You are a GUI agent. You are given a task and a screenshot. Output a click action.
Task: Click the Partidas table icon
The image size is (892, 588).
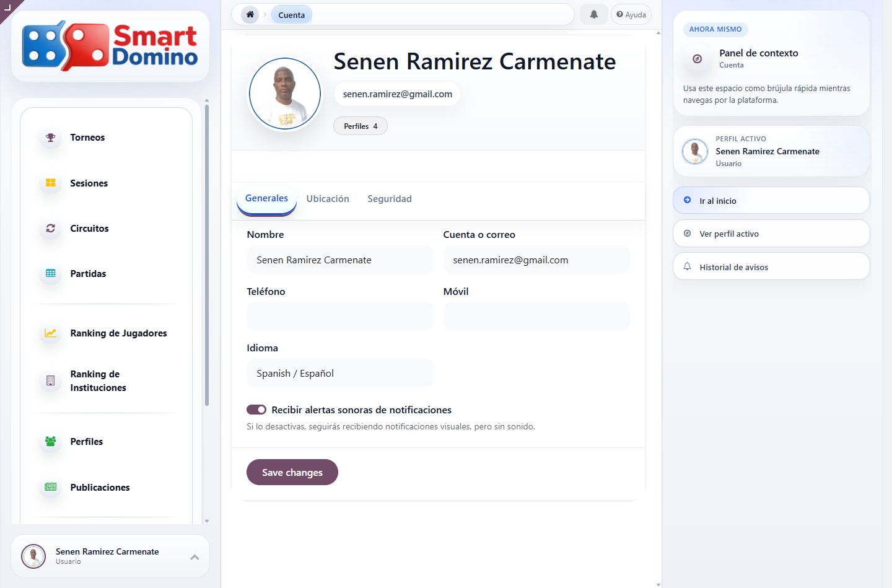point(51,273)
